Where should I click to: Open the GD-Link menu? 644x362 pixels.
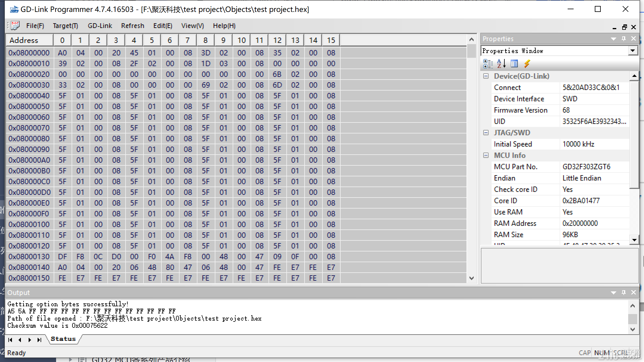[x=100, y=26]
